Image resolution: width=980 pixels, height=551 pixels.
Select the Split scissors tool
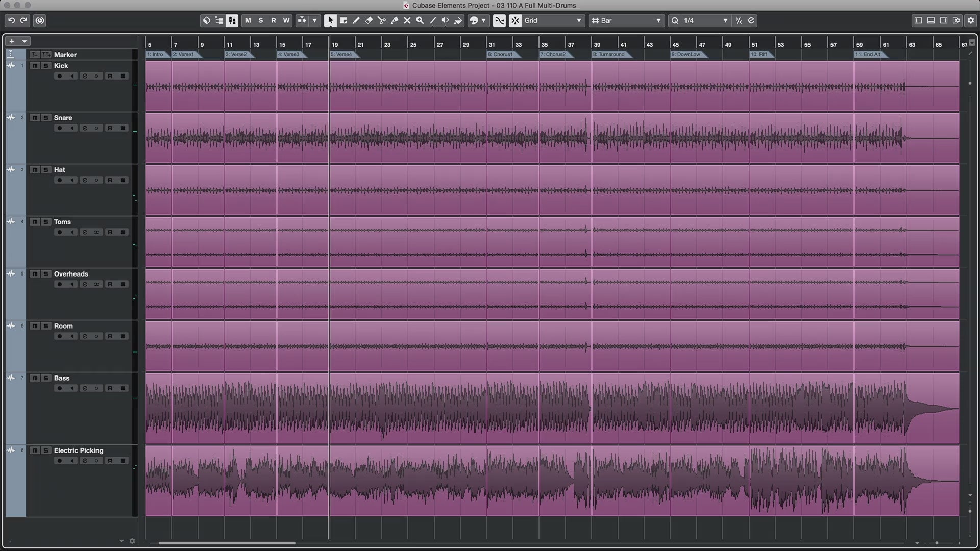[382, 20]
